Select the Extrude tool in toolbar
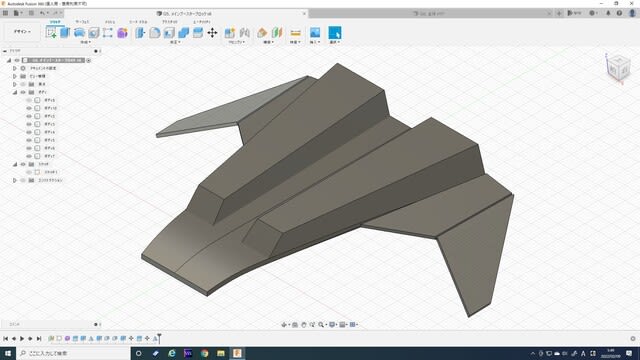The image size is (640, 360). tap(65, 33)
